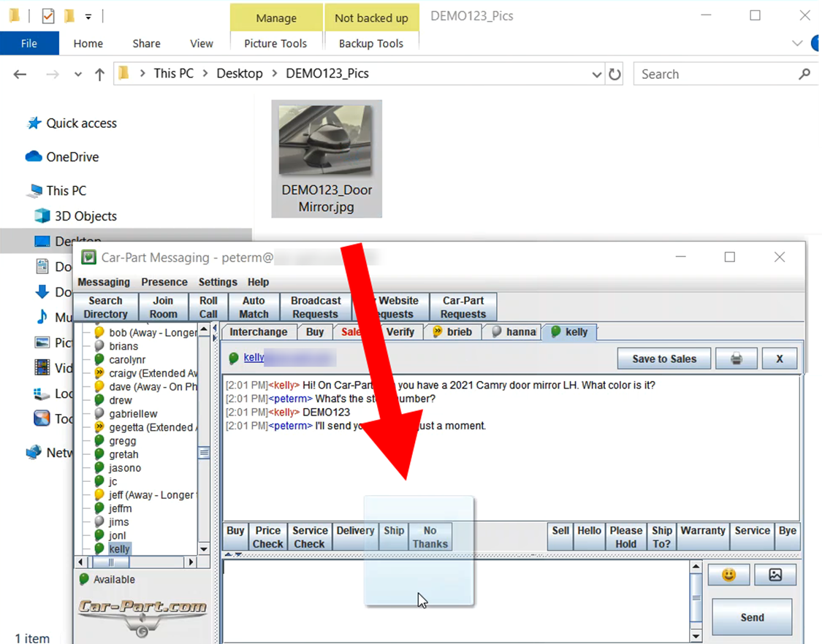The height and width of the screenshot is (644, 822).
Task: Select DEMO123_Door Mirror.jpg thumbnail
Action: click(x=327, y=158)
